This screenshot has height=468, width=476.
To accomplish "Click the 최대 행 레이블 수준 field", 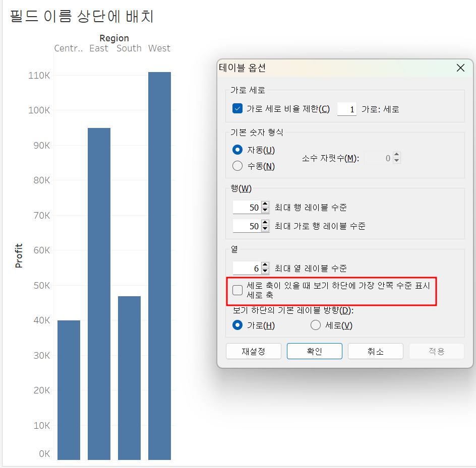I will tap(247, 208).
